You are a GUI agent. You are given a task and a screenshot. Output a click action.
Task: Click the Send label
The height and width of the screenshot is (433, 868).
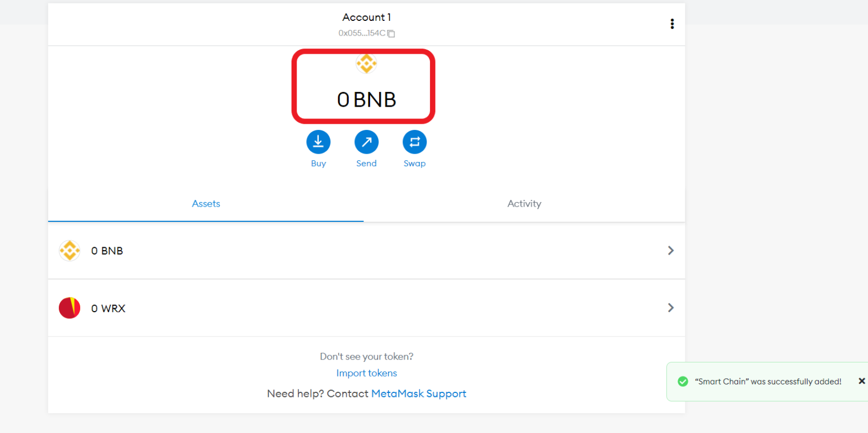366,163
